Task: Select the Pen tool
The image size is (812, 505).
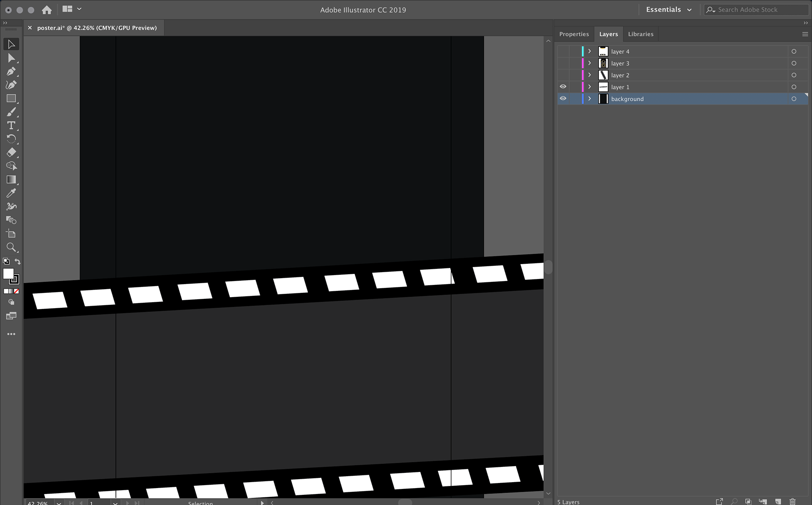Action: click(11, 72)
